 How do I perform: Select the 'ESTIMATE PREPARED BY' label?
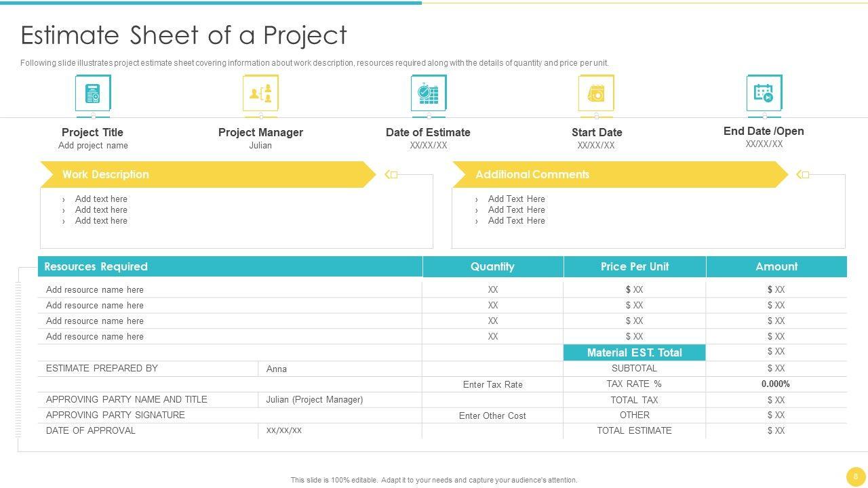(x=102, y=368)
